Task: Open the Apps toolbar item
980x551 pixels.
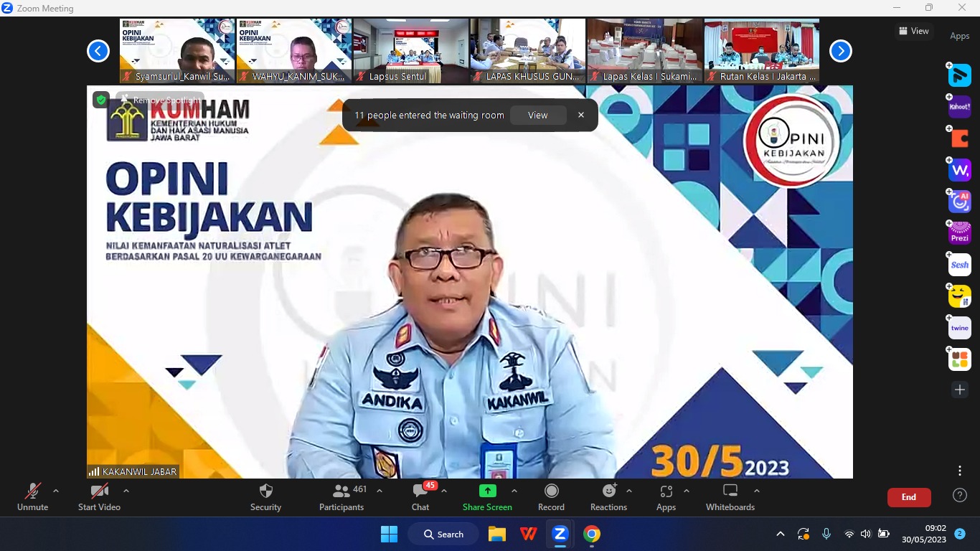Action: click(x=666, y=496)
